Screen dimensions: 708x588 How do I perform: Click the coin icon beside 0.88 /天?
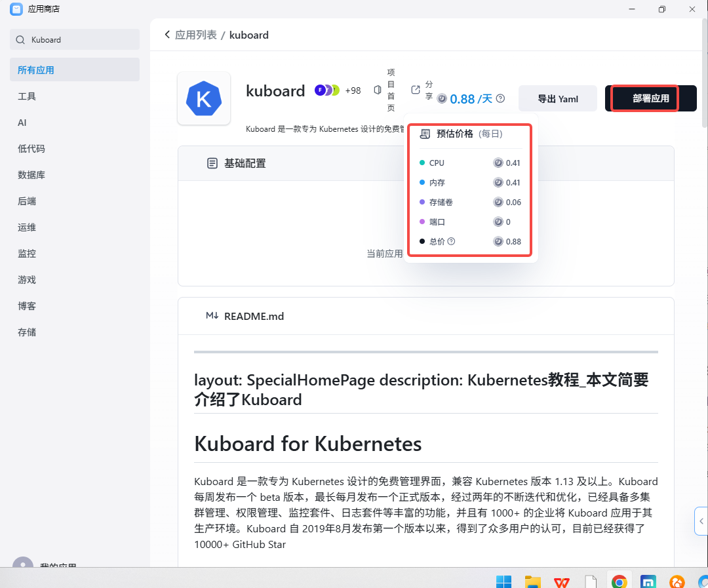coord(442,98)
